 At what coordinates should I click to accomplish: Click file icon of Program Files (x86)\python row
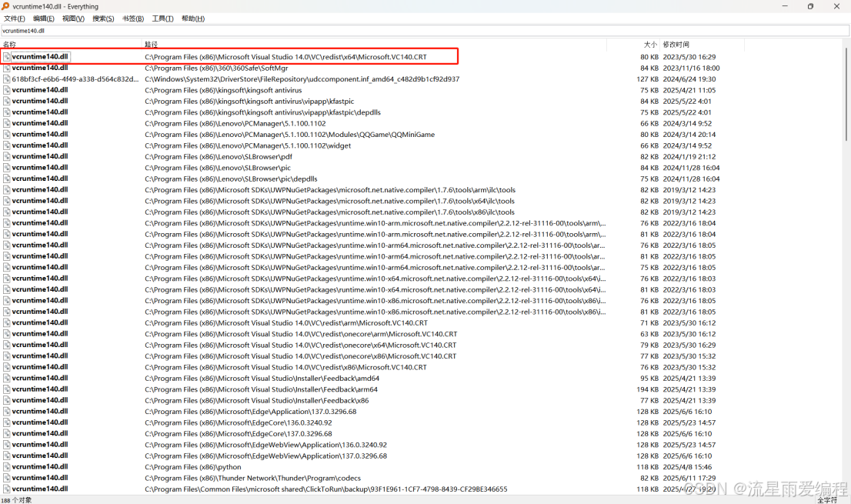[6, 466]
